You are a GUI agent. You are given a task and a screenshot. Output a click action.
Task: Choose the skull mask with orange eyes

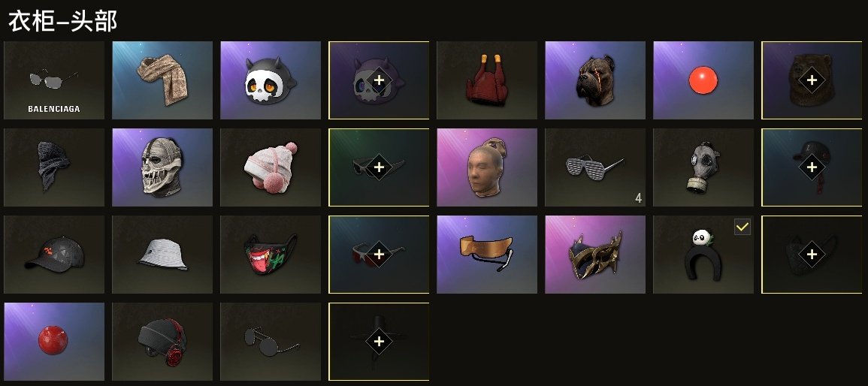(271, 80)
